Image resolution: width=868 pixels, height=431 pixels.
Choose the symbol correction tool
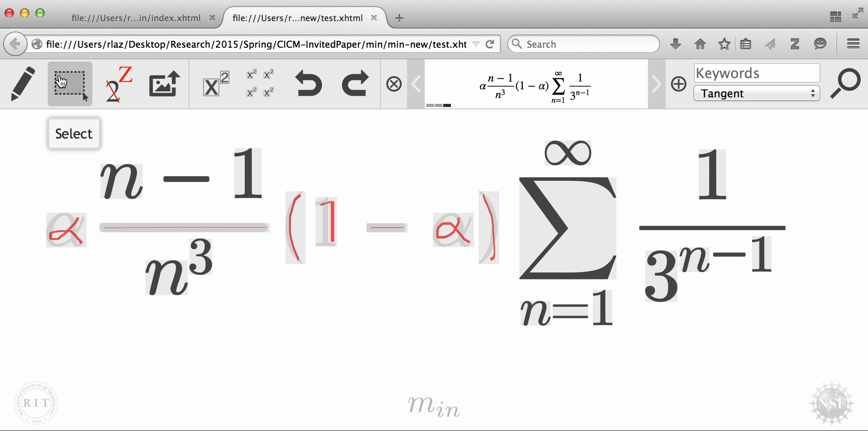(x=119, y=85)
